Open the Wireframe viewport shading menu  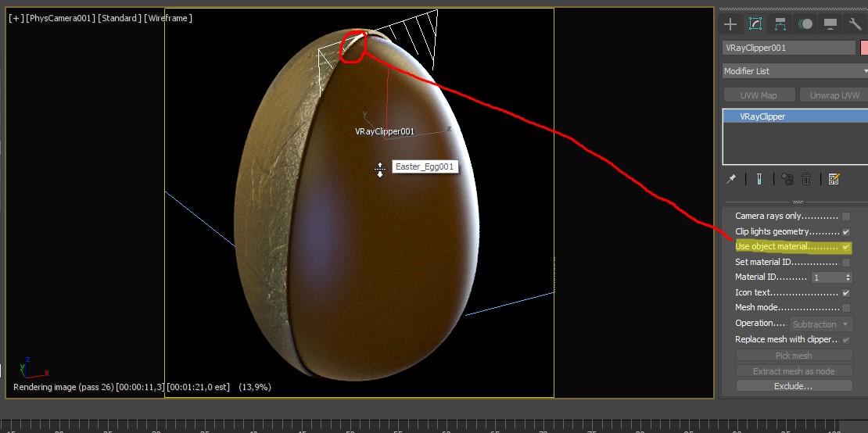(168, 18)
